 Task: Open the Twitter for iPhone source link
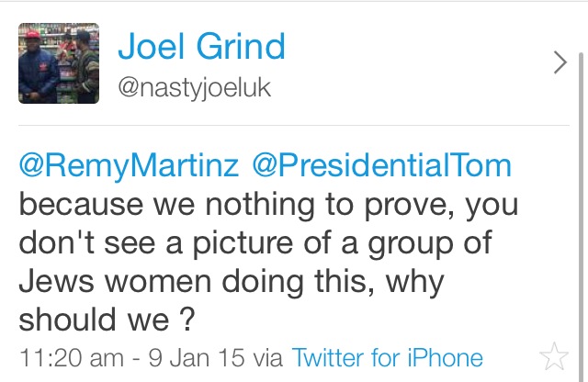[x=387, y=357]
